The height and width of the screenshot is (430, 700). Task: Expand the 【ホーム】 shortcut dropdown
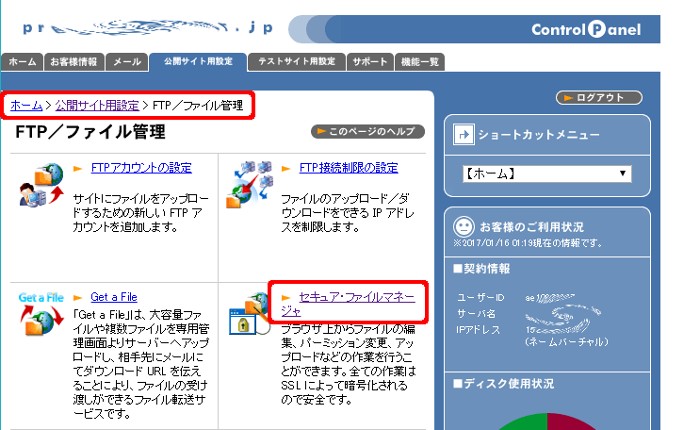coord(547,173)
